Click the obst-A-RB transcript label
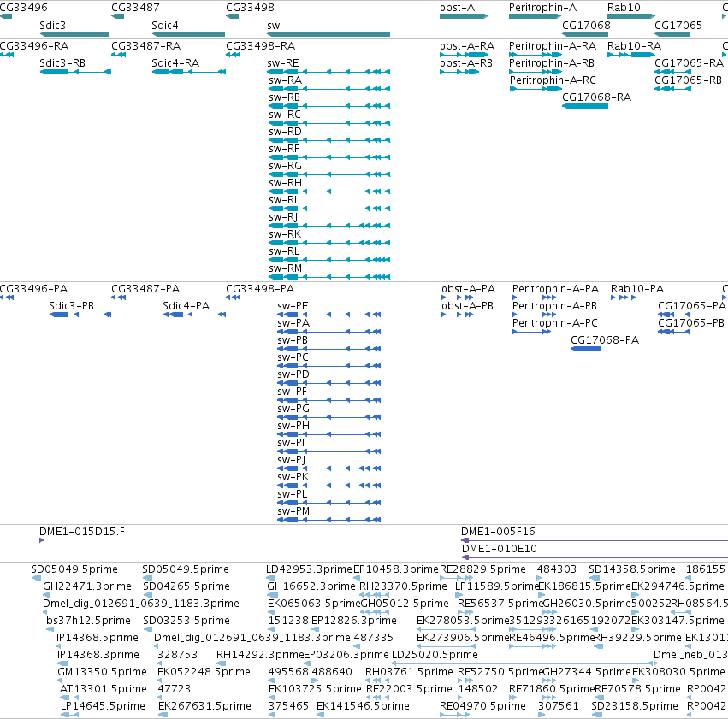The image size is (728, 719). [466, 63]
